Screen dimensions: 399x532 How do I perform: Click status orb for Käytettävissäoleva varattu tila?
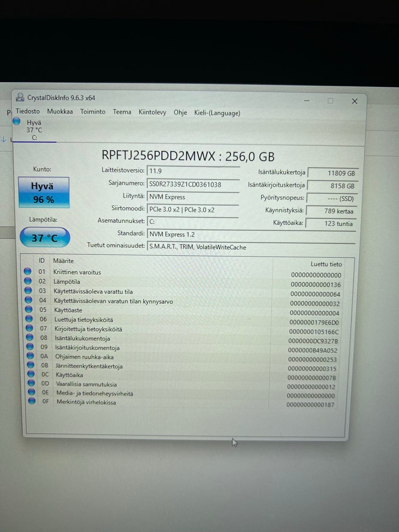(x=28, y=290)
